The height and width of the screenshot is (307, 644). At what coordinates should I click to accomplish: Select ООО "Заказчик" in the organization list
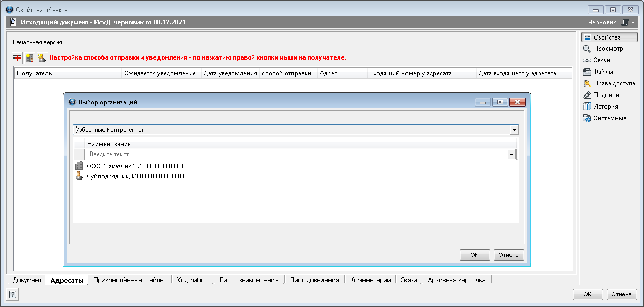point(135,166)
